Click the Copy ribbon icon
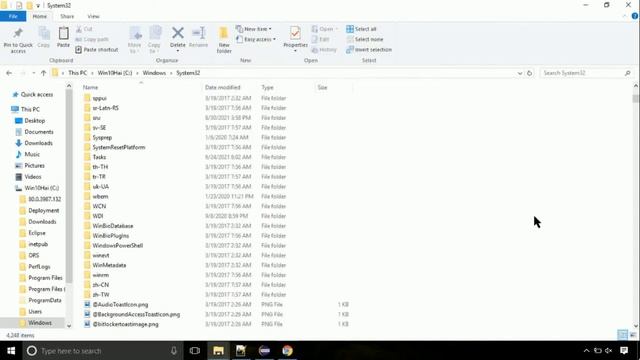Viewport: 640px width, 360px height. pos(44,33)
